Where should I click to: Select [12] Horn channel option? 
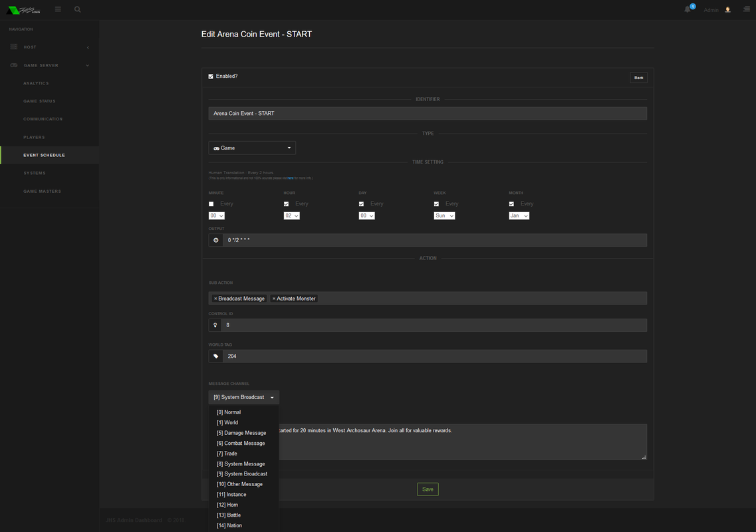click(243, 505)
